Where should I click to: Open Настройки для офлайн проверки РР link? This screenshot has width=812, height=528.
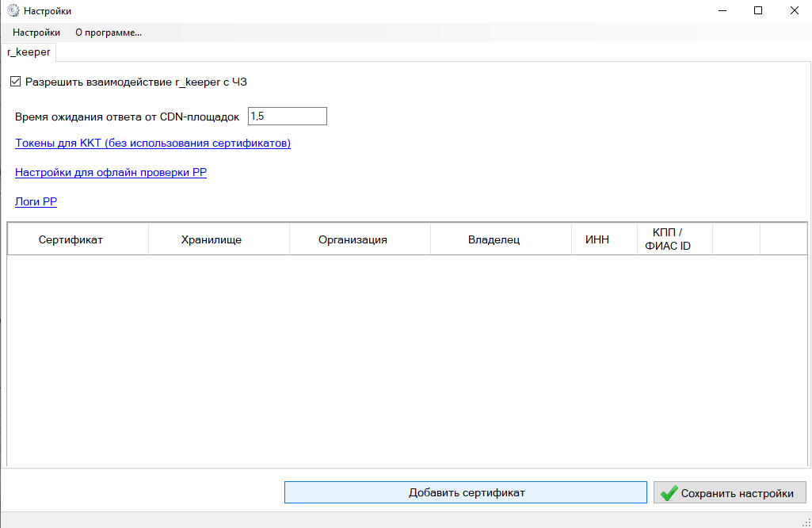point(111,173)
